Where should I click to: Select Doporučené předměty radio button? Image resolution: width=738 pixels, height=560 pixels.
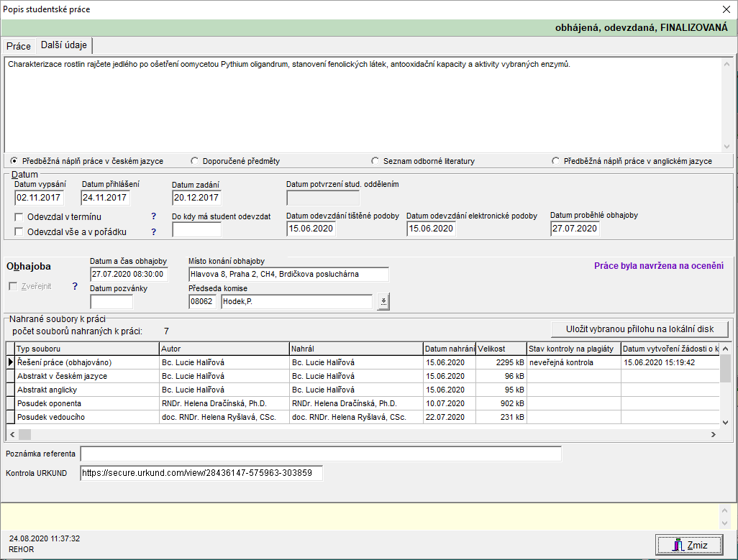point(195,161)
